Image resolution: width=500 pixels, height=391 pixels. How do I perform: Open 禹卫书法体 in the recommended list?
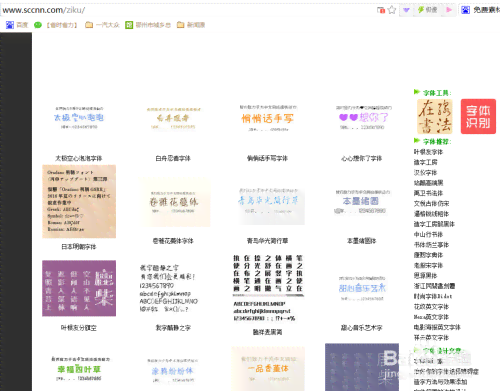click(x=428, y=193)
